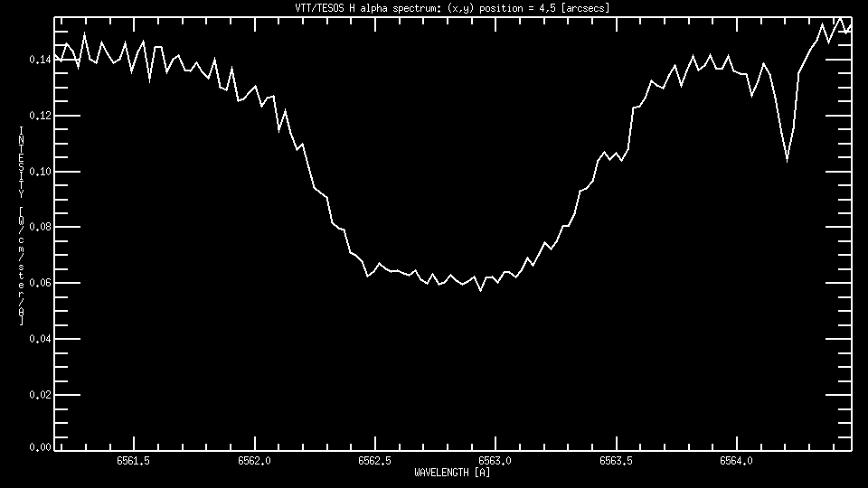Click the 6561.5 wavelength tick label
This screenshot has height=488, width=868.
pyautogui.click(x=134, y=460)
